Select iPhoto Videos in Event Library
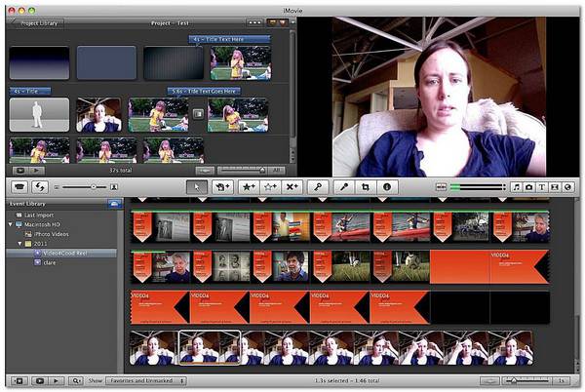Image resolution: width=585 pixels, height=392 pixels. [x=52, y=234]
